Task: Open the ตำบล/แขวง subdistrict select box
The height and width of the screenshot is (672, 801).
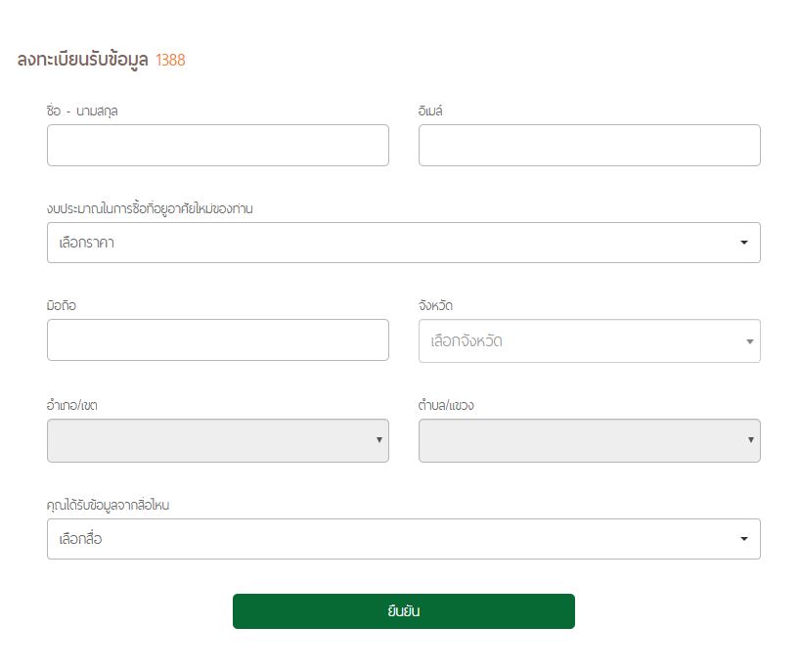Action: [582, 440]
